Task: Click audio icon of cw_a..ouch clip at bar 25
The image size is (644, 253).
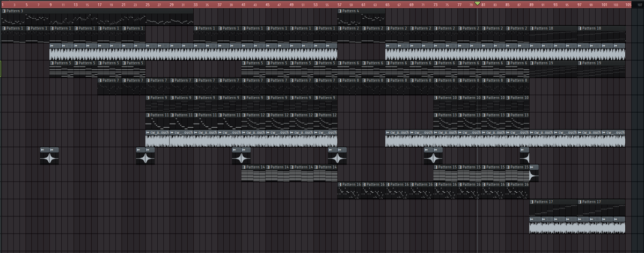Action: (148, 132)
